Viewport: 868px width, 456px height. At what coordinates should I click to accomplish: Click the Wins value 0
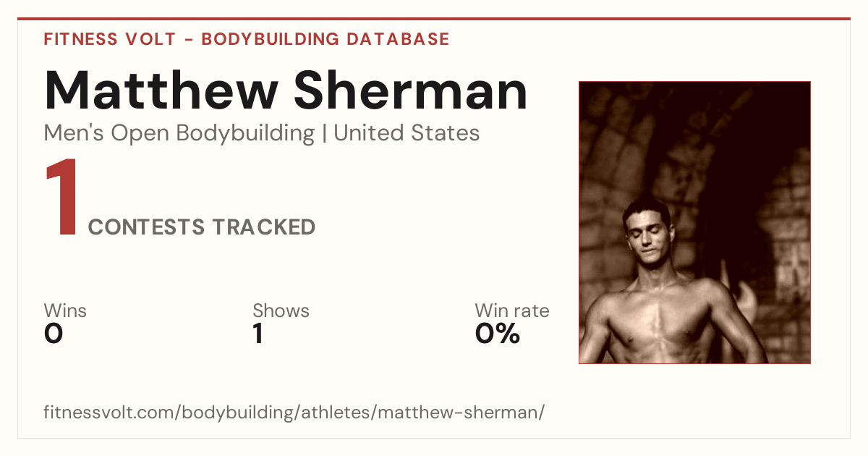pos(54,334)
